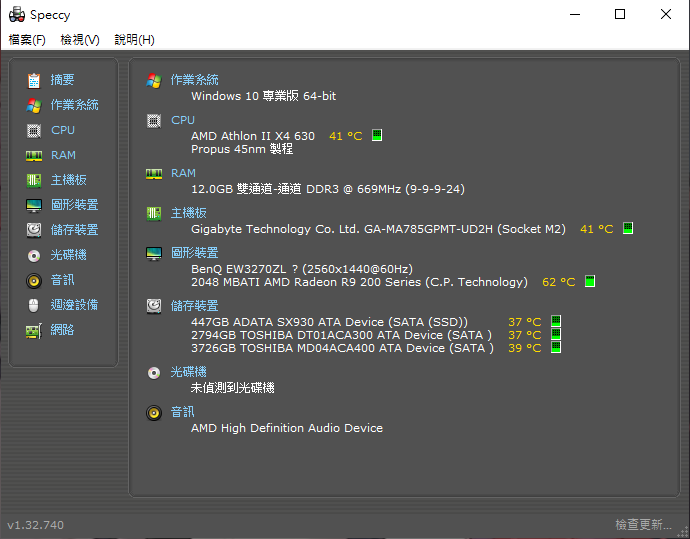The image size is (690, 539).
Task: Click the CPU 41 °C temperature indicator icon
Action: [x=377, y=135]
